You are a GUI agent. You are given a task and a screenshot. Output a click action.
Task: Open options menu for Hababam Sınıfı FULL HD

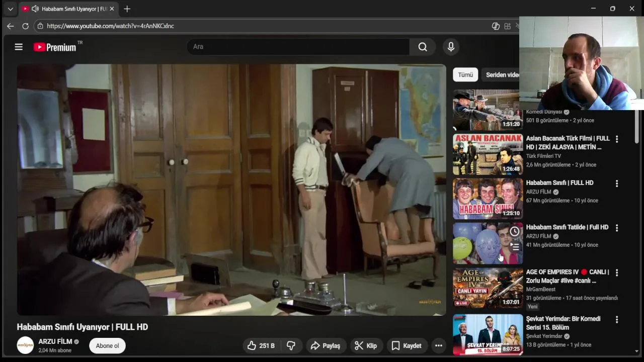[x=616, y=184]
